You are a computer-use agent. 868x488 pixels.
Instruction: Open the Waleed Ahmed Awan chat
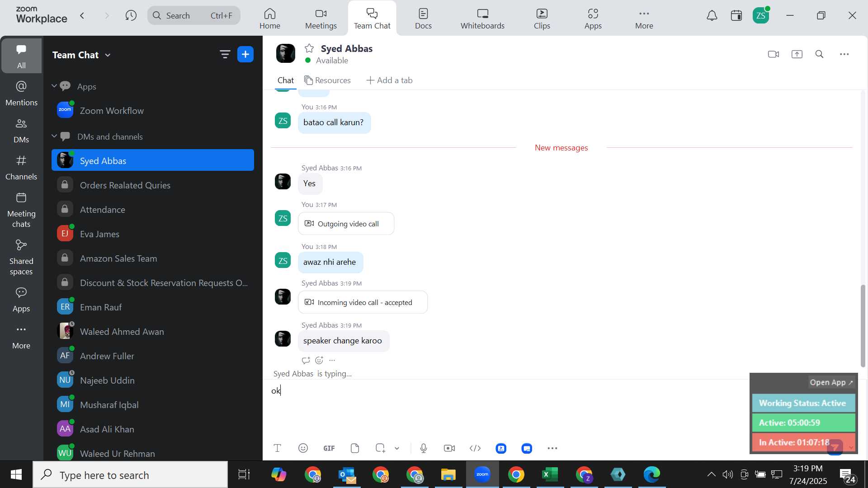coord(153,332)
